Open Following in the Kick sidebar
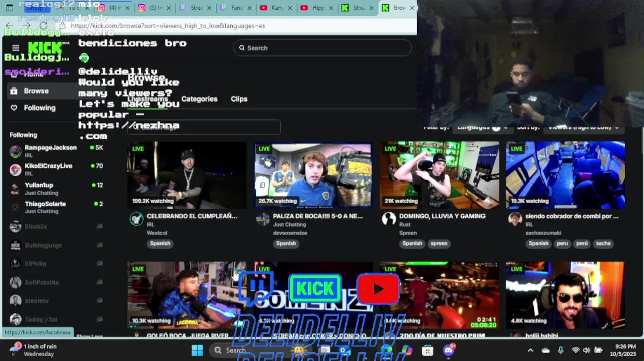Screen dimensions: 644x361 click(39, 108)
